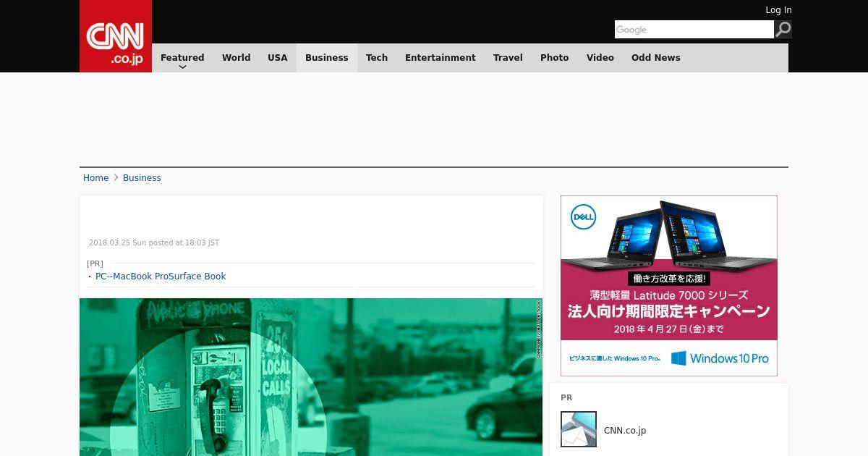The width and height of the screenshot is (868, 456).
Task: Open the PC--MacBook ProSurface Book link
Action: click(161, 276)
